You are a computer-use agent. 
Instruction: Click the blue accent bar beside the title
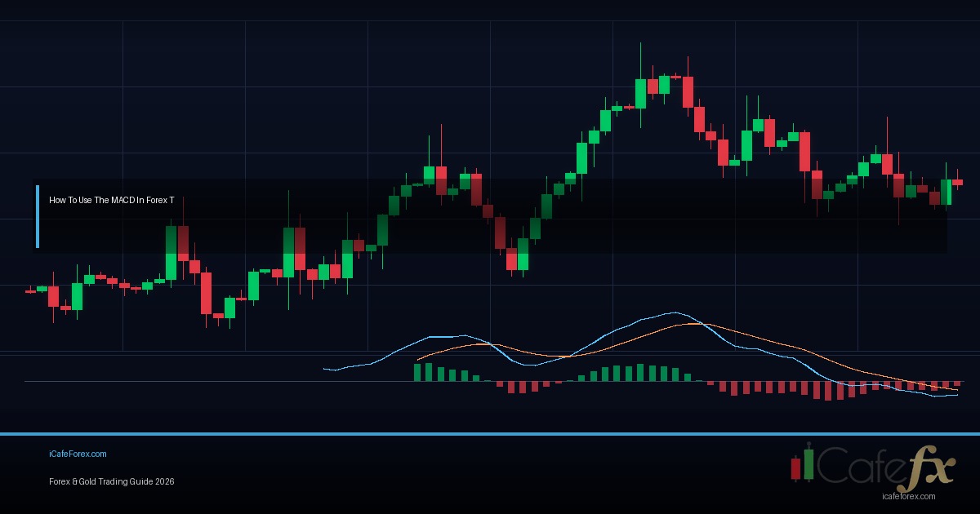[x=38, y=215]
